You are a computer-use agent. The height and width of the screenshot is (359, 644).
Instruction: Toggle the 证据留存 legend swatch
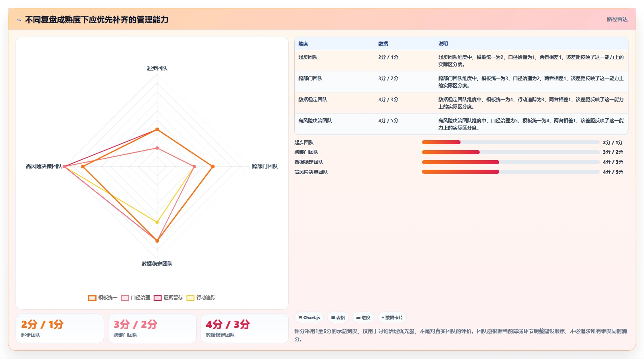point(158,298)
